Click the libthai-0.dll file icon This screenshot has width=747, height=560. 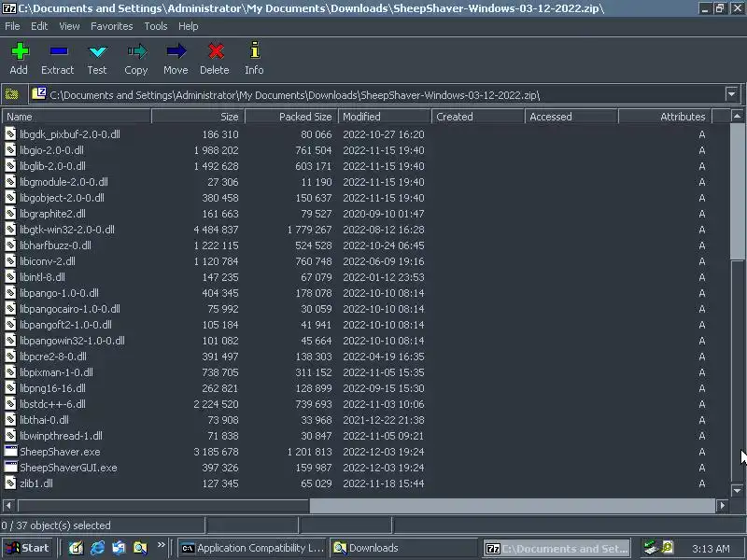pos(10,419)
